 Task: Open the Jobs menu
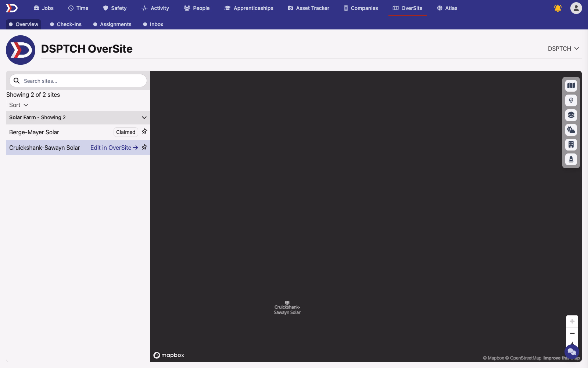[x=43, y=8]
